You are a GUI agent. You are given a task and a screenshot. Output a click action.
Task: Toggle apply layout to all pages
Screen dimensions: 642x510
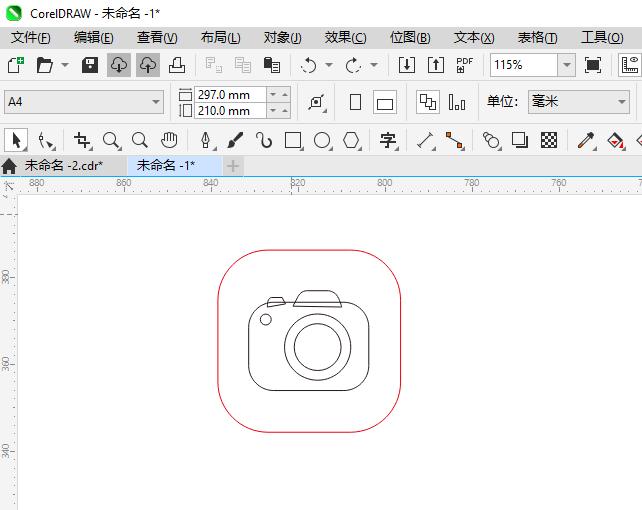pyautogui.click(x=428, y=102)
